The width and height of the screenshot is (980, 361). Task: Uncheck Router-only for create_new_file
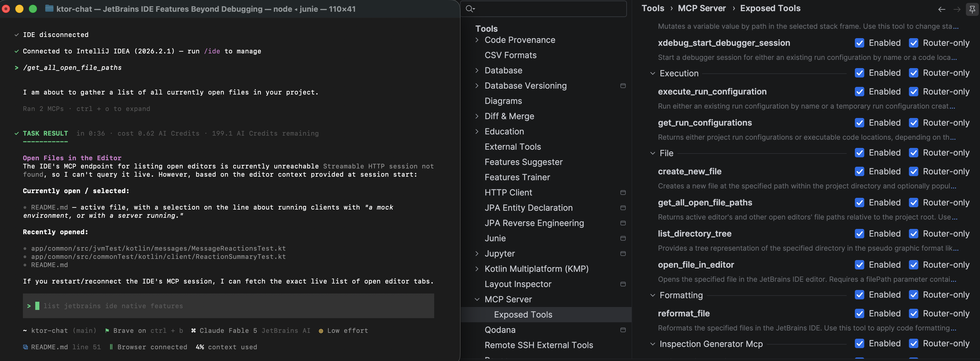coord(913,171)
